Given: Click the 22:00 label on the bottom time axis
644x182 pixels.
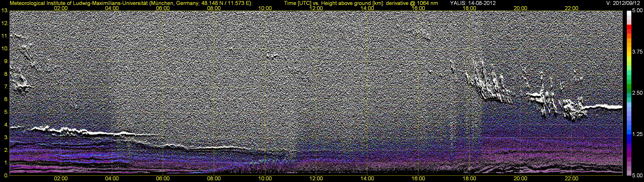Looking at the screenshot, I should (x=571, y=179).
